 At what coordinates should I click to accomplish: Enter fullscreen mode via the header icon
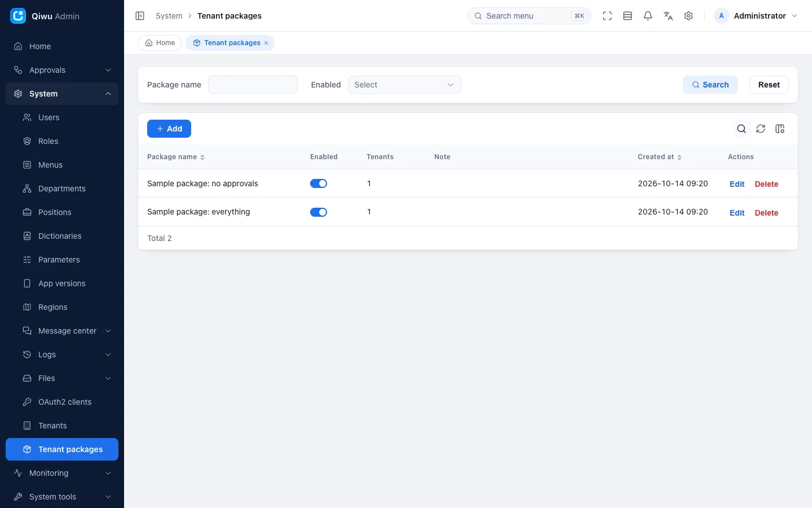coord(607,16)
